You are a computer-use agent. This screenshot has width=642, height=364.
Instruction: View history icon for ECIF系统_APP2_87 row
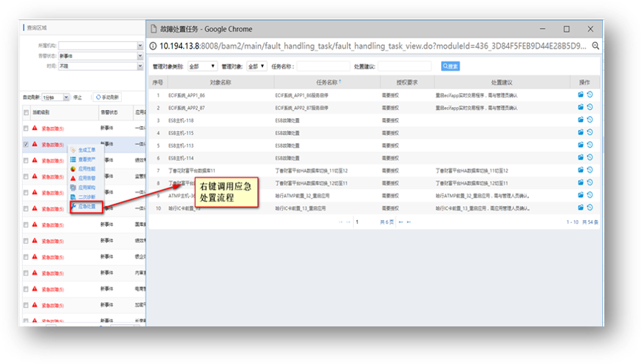tap(590, 107)
